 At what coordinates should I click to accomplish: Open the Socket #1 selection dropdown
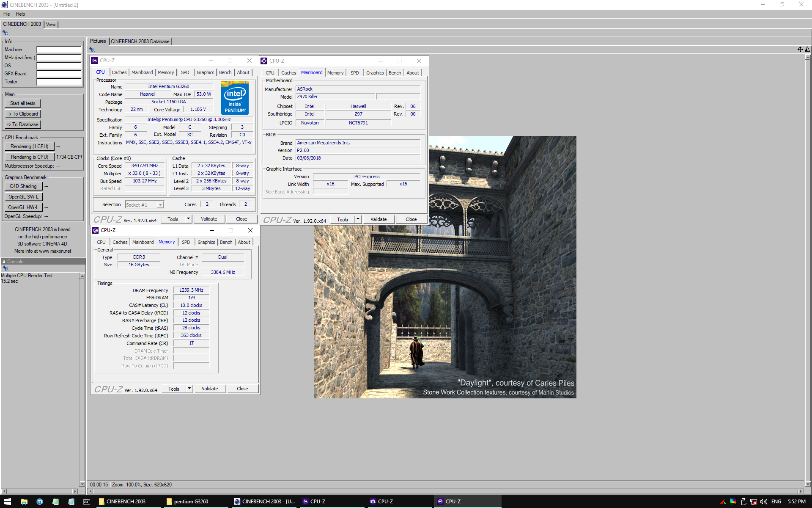[160, 205]
